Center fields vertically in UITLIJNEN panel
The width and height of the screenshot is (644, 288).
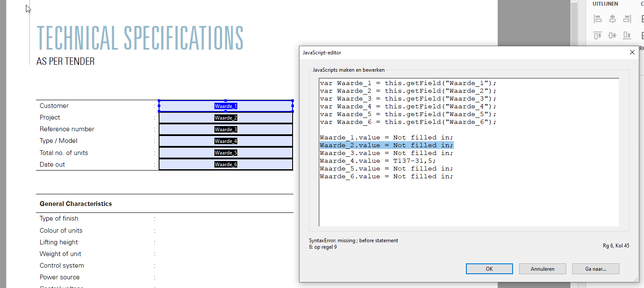click(x=612, y=35)
